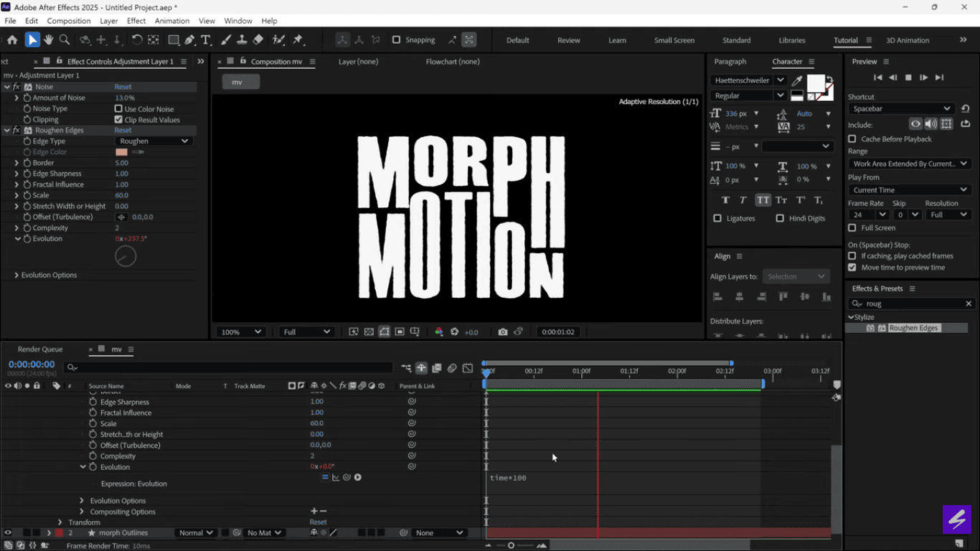Viewport: 980px width, 551px height.
Task: Click the All Caps TT button
Action: coord(763,200)
